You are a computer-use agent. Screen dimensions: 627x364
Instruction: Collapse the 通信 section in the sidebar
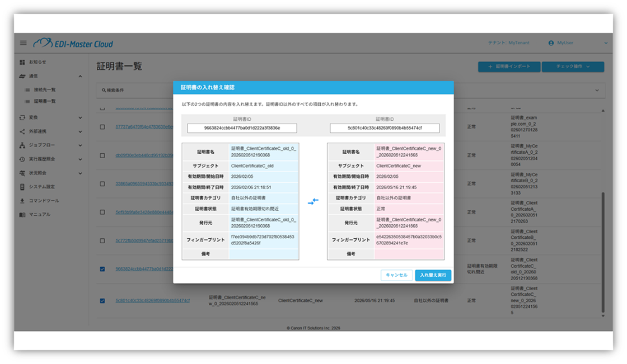(x=80, y=76)
